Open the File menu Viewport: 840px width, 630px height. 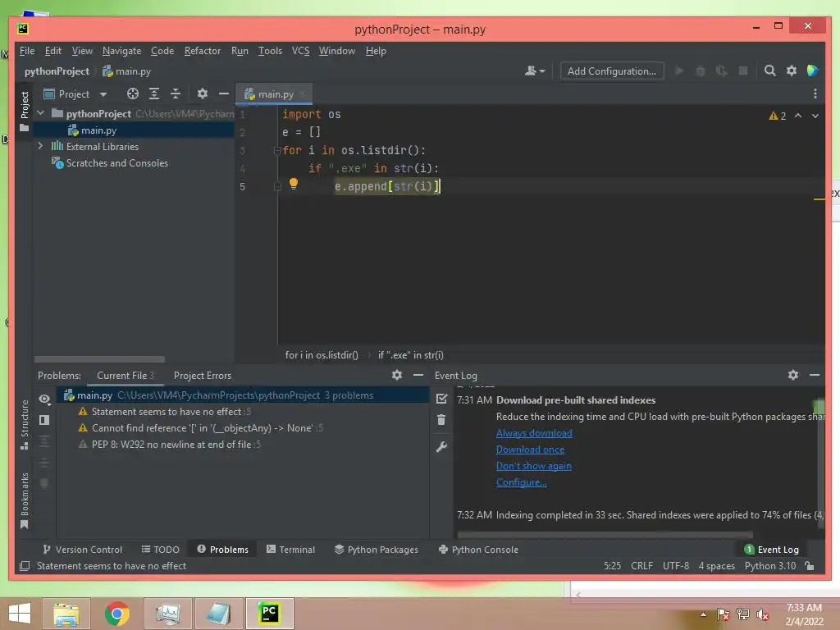tap(27, 51)
